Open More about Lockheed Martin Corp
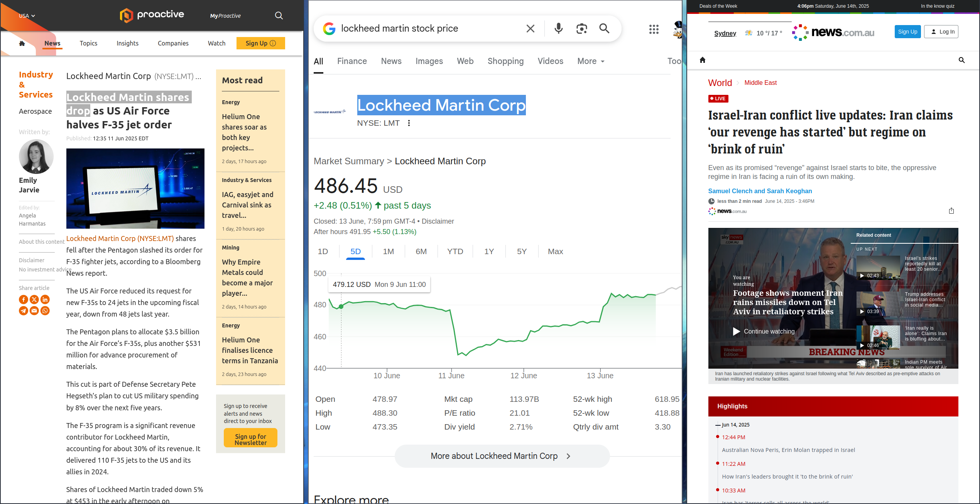This screenshot has height=504, width=980. point(502,456)
